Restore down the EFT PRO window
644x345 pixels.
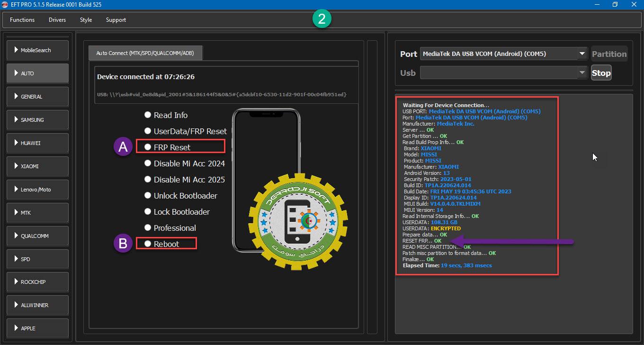tap(615, 5)
